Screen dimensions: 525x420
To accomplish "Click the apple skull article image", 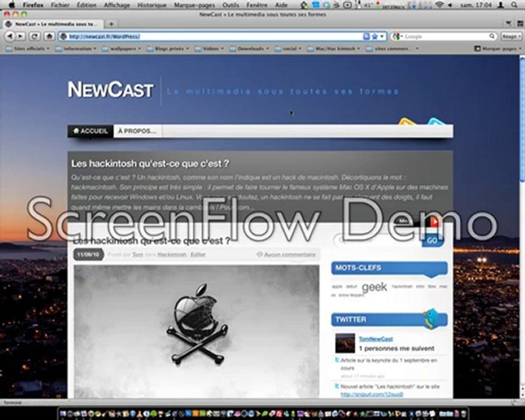I will coord(196,331).
